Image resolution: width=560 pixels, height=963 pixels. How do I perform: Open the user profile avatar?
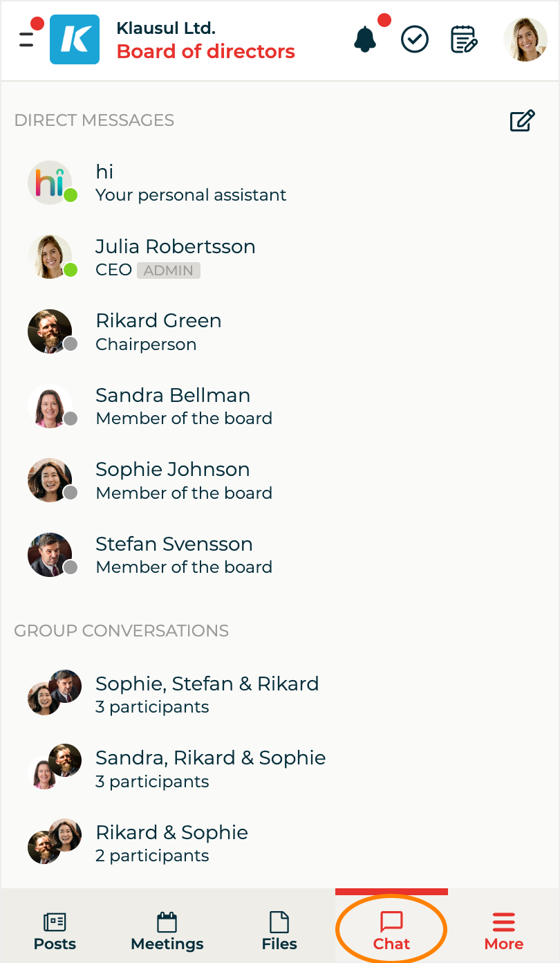pyautogui.click(x=525, y=39)
